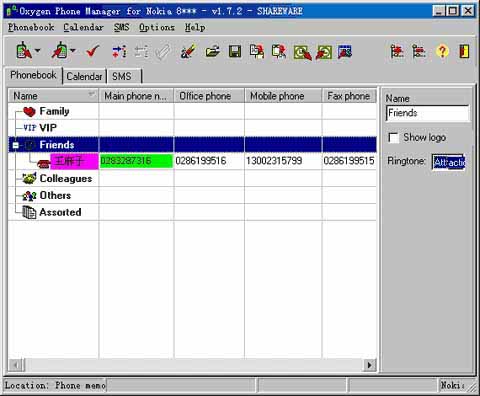
Task: Open the Options menu
Action: (x=157, y=27)
